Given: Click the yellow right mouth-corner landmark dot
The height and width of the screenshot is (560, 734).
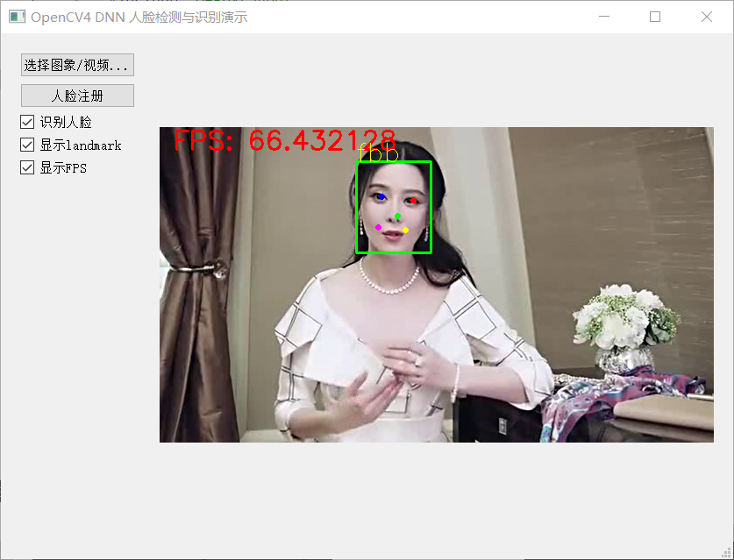Looking at the screenshot, I should point(406,229).
